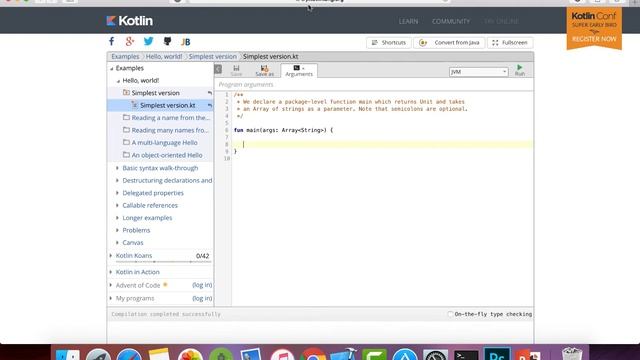This screenshot has height=360, width=640.
Task: Click log in beside My programs
Action: click(202, 298)
